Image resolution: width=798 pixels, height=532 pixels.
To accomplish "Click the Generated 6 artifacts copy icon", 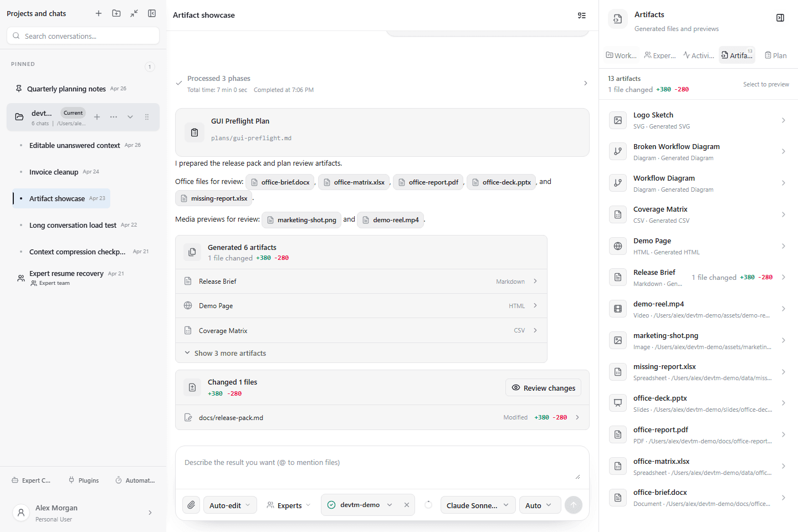I will (x=192, y=252).
